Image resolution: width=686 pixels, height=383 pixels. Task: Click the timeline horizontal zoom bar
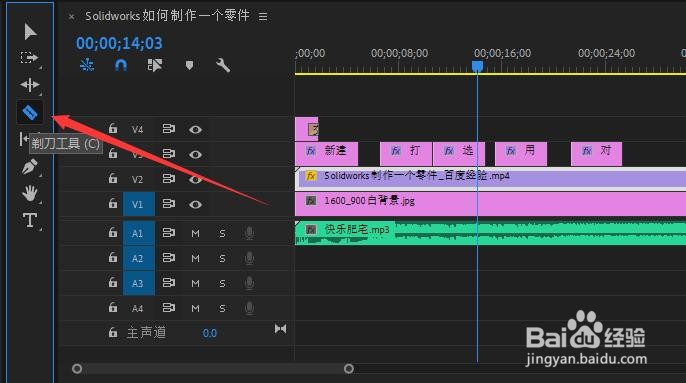click(x=213, y=369)
